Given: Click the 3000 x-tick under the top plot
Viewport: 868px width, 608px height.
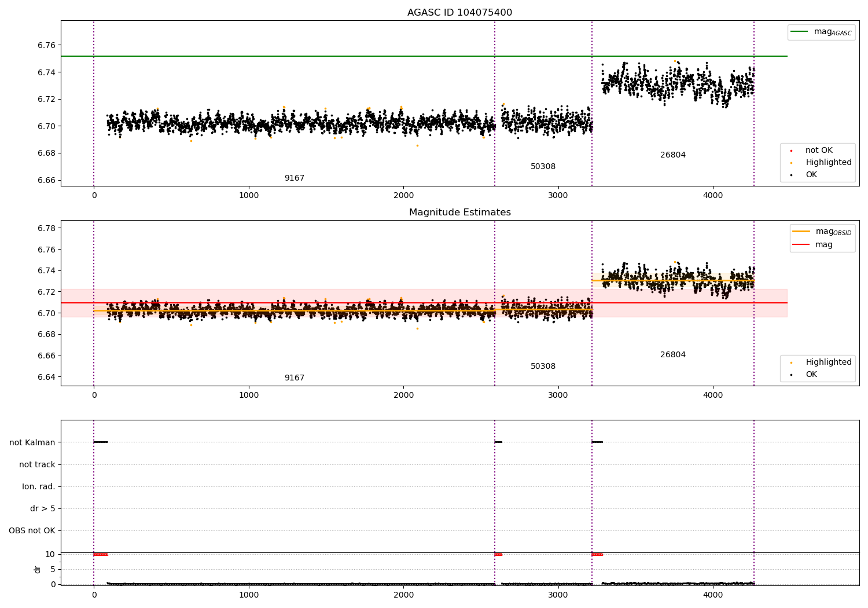Looking at the screenshot, I should point(558,195).
